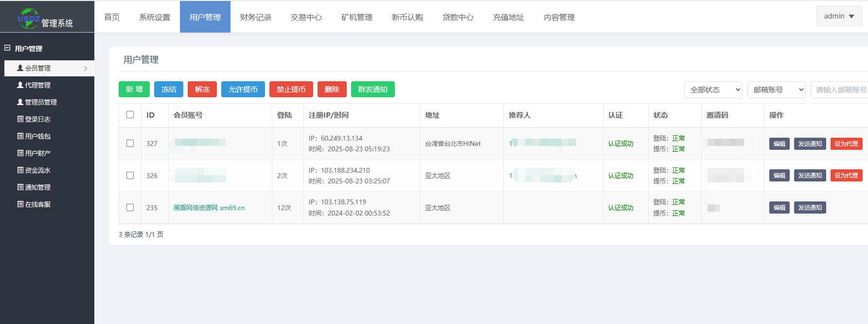Expand the admin account menu

point(839,16)
